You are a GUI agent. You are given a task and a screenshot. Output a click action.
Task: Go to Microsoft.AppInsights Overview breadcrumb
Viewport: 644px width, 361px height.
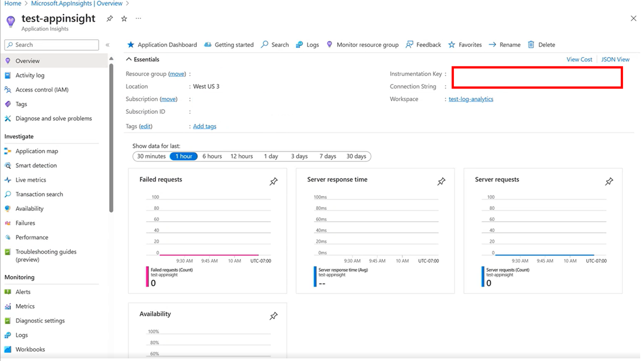(x=77, y=4)
